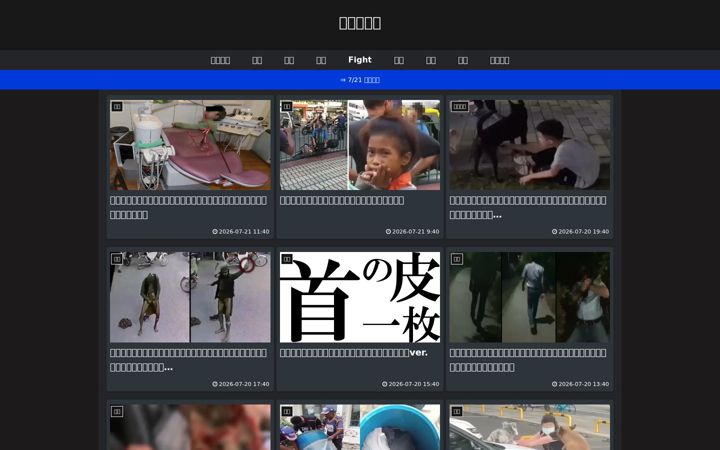Viewport: 720px width, 450px height.
Task: Click the date text 2026-07-20 19:40
Action: tap(584, 231)
